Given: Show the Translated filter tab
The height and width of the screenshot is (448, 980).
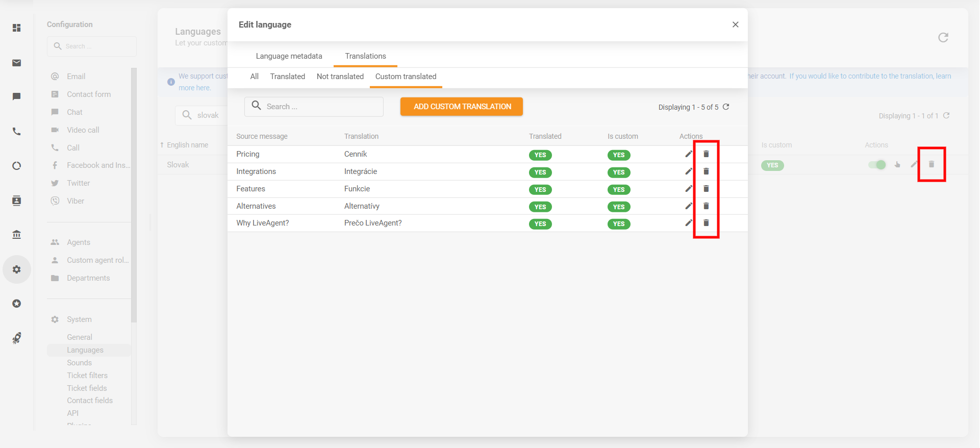Looking at the screenshot, I should coord(287,77).
